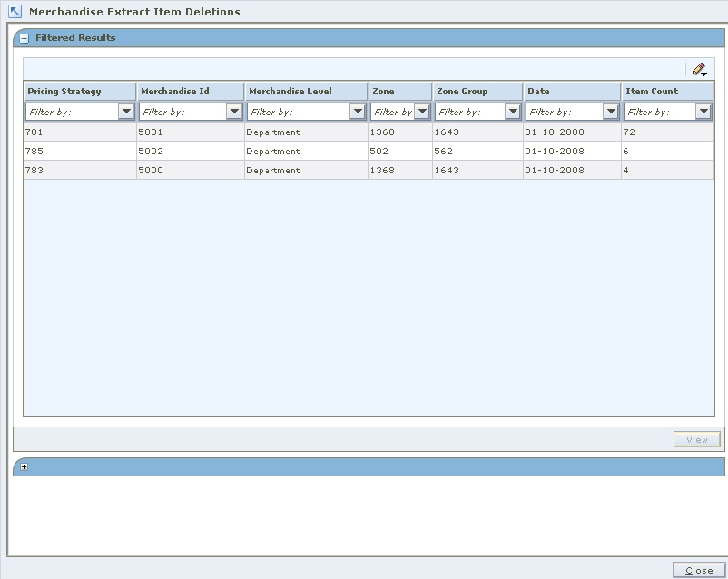Viewport: 728px width, 579px height.
Task: Open Pricing Strategy filter dropdown arrow
Action: coord(126,112)
